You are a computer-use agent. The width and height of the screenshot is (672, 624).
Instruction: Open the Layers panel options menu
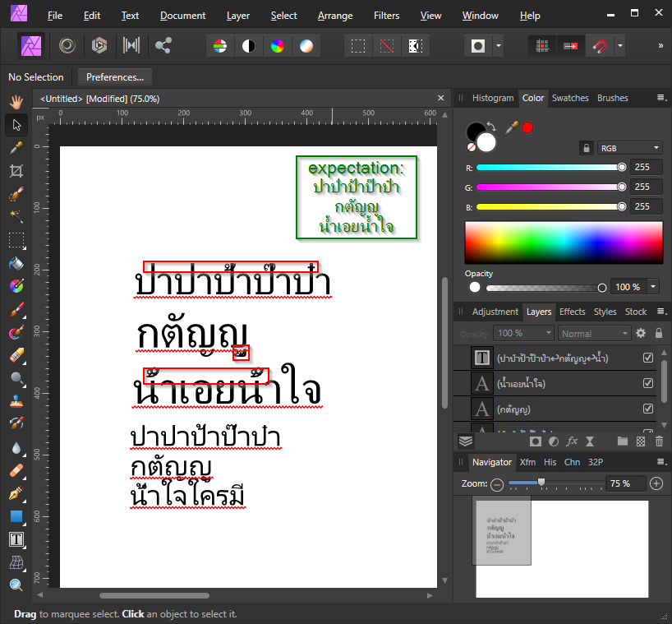click(661, 312)
